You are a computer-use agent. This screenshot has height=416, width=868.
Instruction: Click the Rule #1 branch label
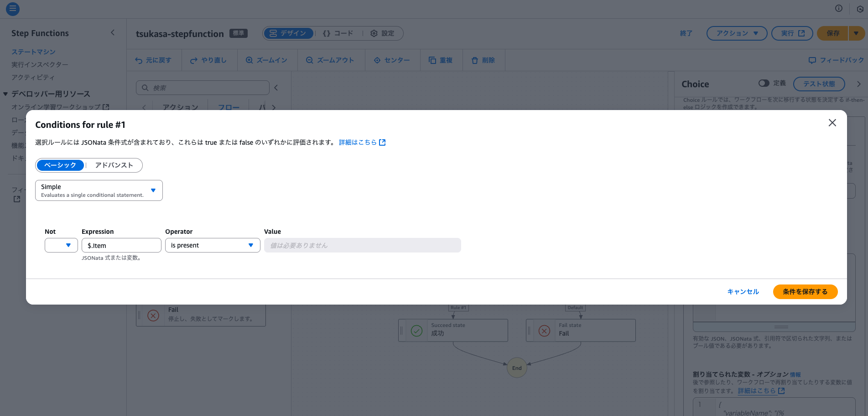(x=458, y=308)
